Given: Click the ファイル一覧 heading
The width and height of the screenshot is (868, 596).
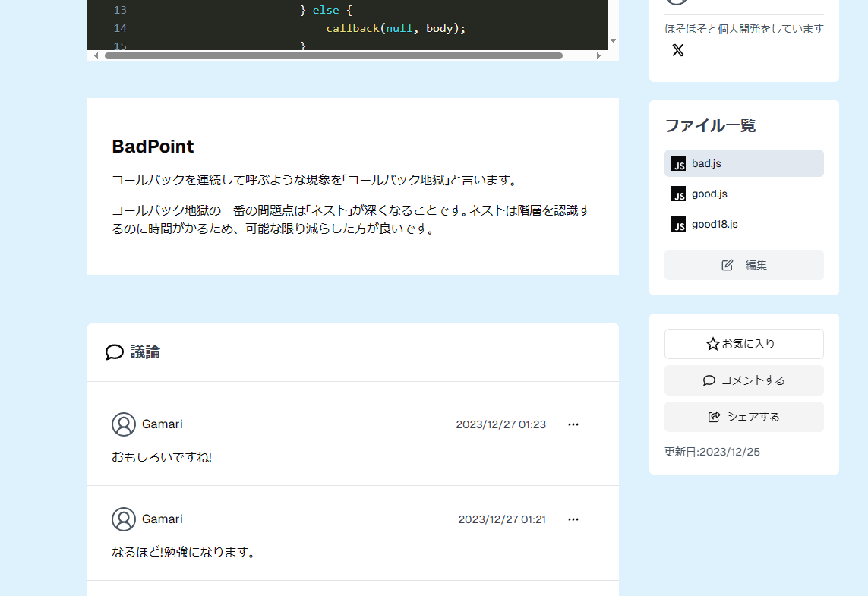Looking at the screenshot, I should click(x=710, y=125).
